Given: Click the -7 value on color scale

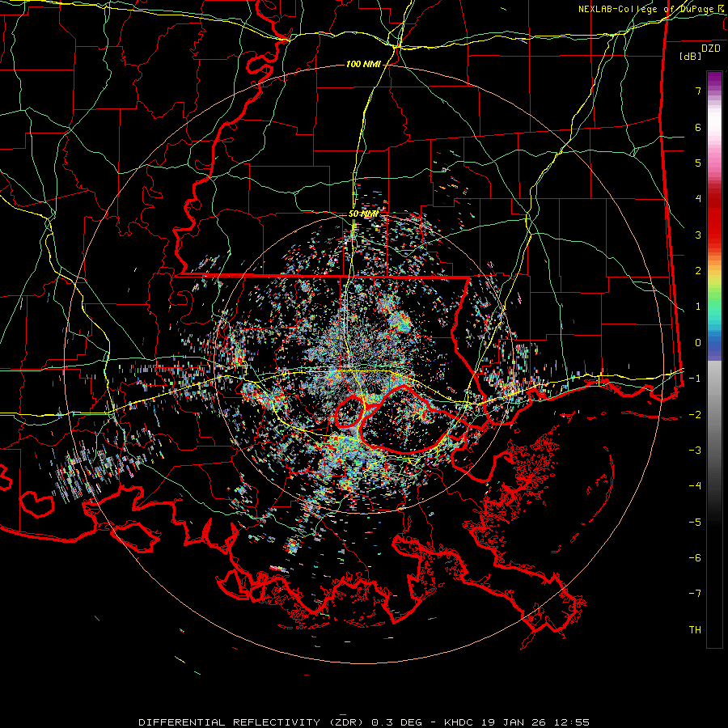Looking at the screenshot, I should [695, 594].
